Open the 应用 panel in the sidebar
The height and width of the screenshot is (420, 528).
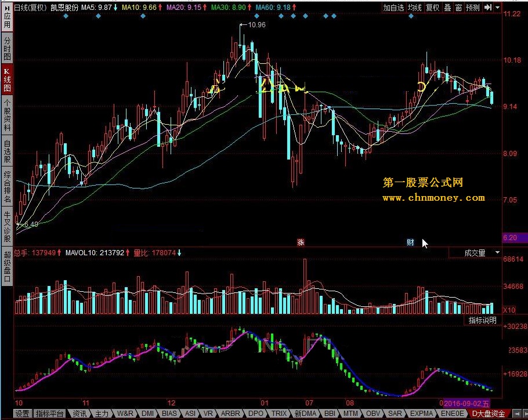coord(7,16)
